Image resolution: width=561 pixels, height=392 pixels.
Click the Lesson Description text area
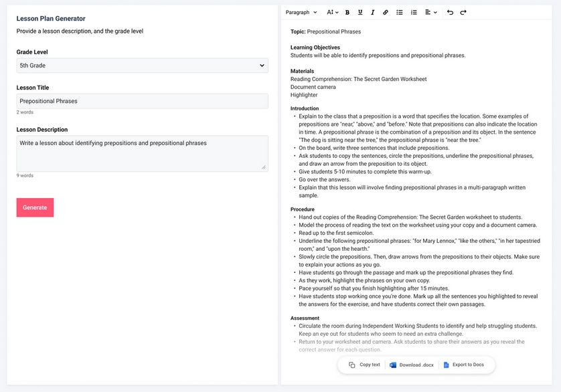(x=143, y=153)
